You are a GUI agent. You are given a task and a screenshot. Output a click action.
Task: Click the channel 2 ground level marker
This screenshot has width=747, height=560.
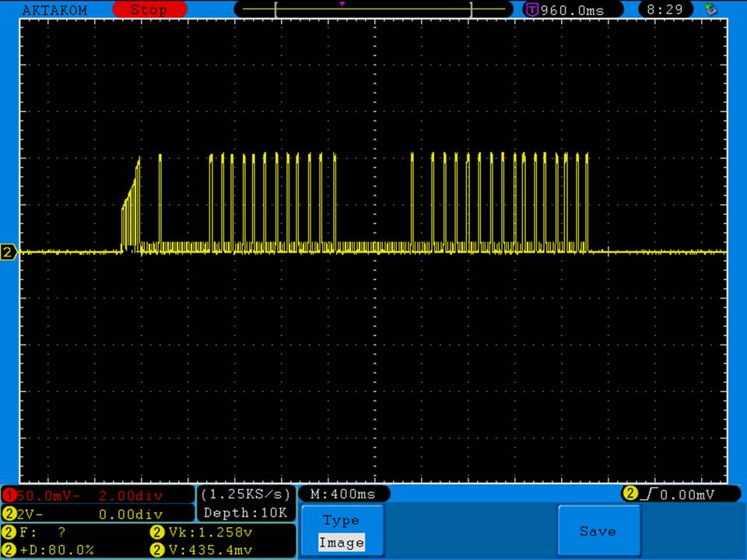click(x=9, y=252)
